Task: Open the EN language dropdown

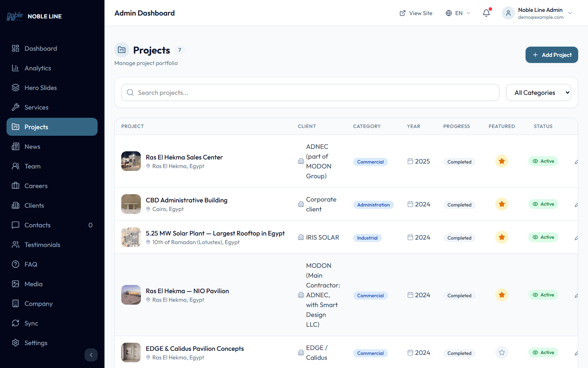Action: [458, 13]
